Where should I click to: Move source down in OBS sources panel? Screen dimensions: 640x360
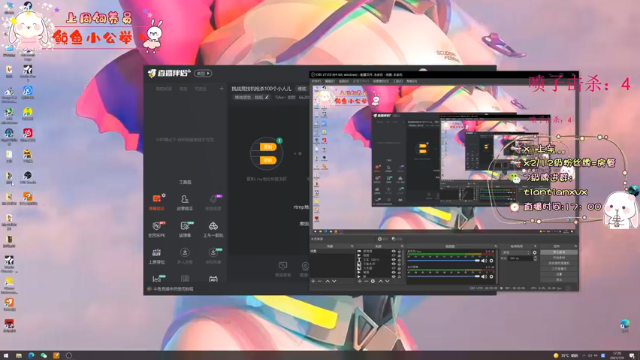[387, 281]
